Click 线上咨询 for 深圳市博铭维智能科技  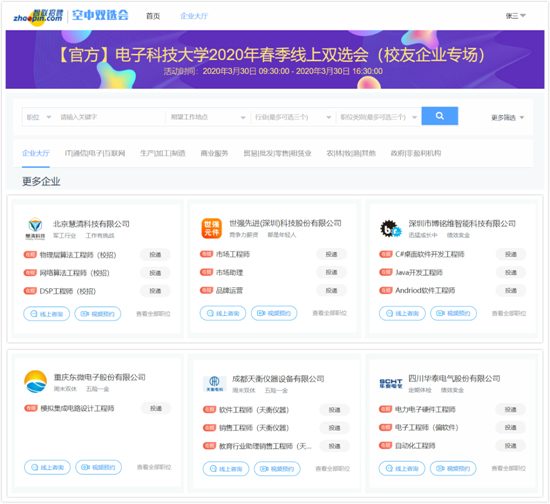coord(402,313)
